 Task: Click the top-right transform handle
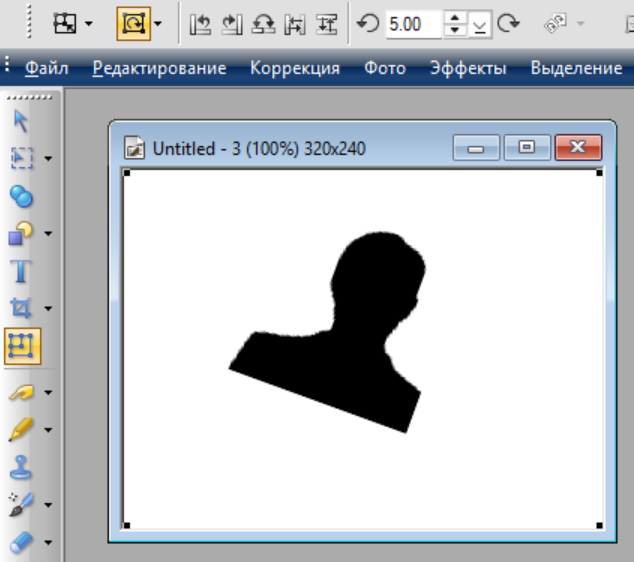(x=600, y=173)
